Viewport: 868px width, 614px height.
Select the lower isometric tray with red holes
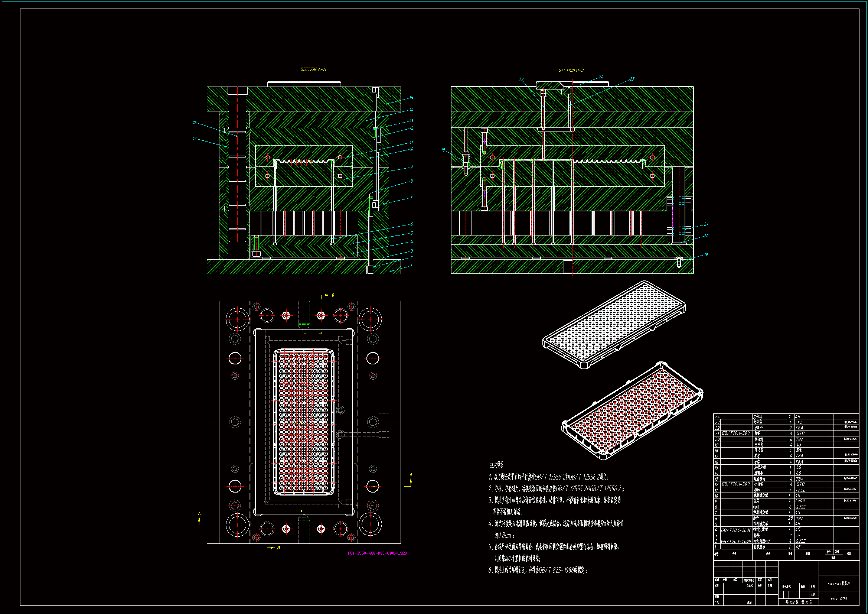[632, 411]
